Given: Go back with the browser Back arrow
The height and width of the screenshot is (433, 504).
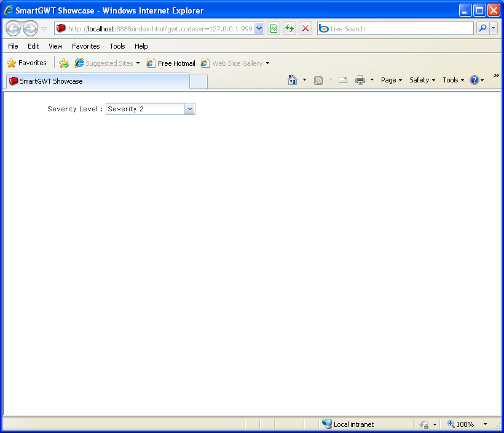Looking at the screenshot, I should pyautogui.click(x=14, y=29).
